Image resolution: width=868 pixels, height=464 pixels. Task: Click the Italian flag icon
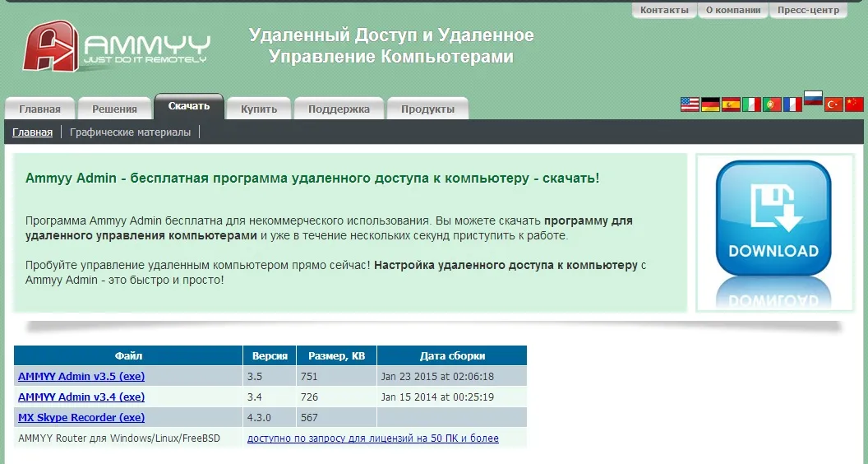click(751, 104)
